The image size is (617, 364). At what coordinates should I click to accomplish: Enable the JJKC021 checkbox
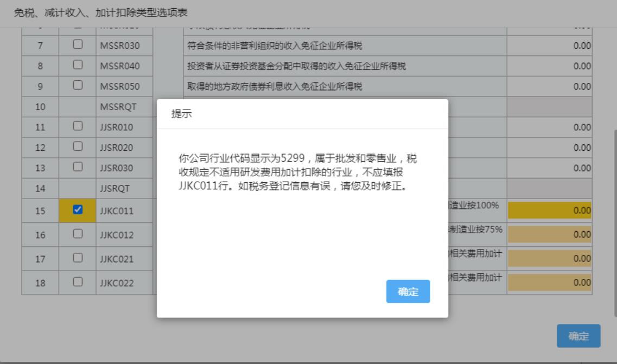[77, 258]
